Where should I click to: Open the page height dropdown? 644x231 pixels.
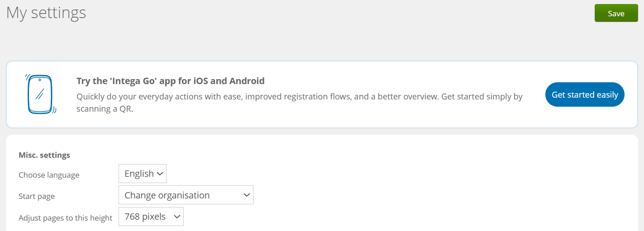(x=151, y=217)
